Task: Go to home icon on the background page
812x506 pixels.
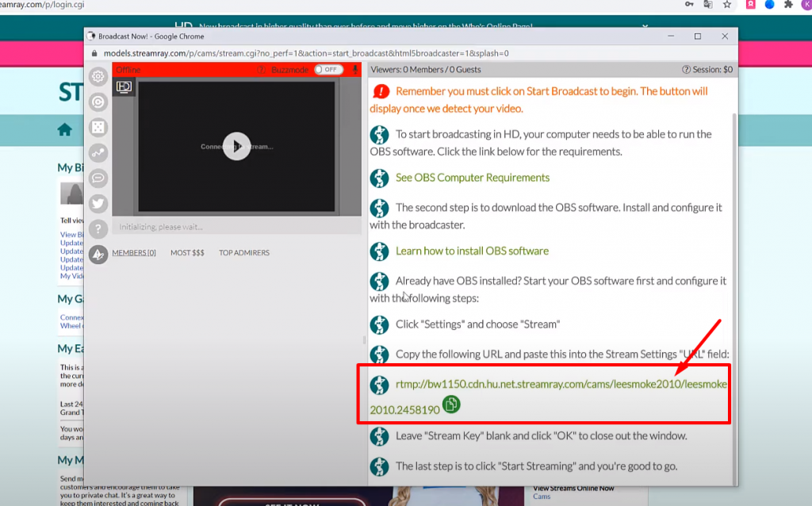Action: click(x=65, y=129)
